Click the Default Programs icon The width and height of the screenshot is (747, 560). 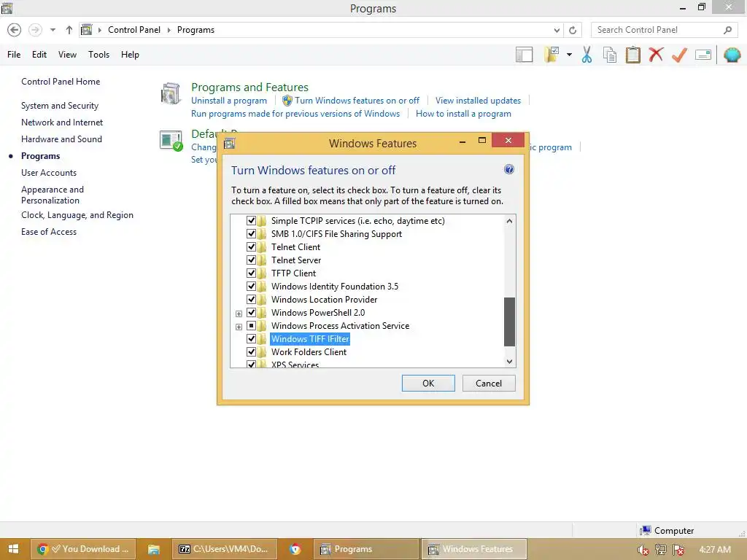(171, 141)
